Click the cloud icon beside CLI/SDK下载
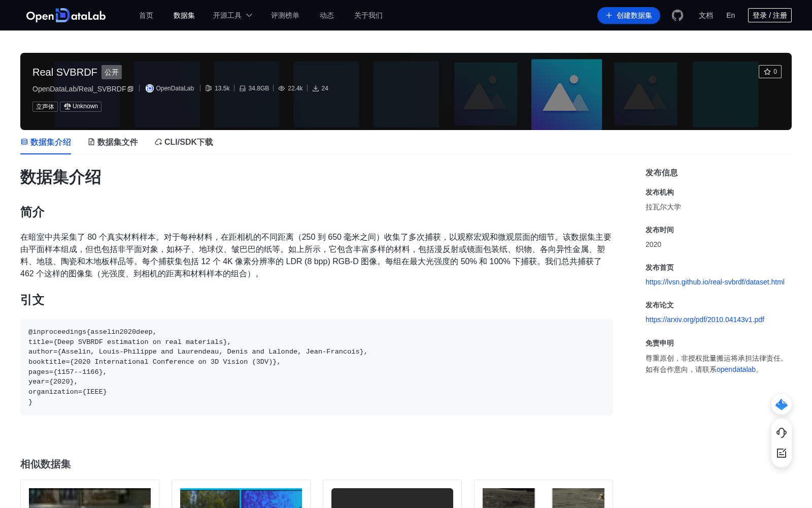This screenshot has height=508, width=812. pyautogui.click(x=158, y=142)
